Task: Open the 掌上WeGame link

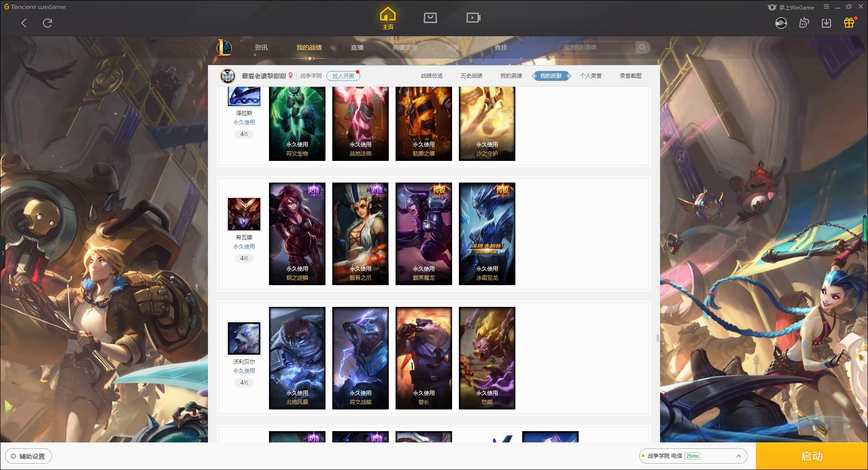Action: point(791,7)
